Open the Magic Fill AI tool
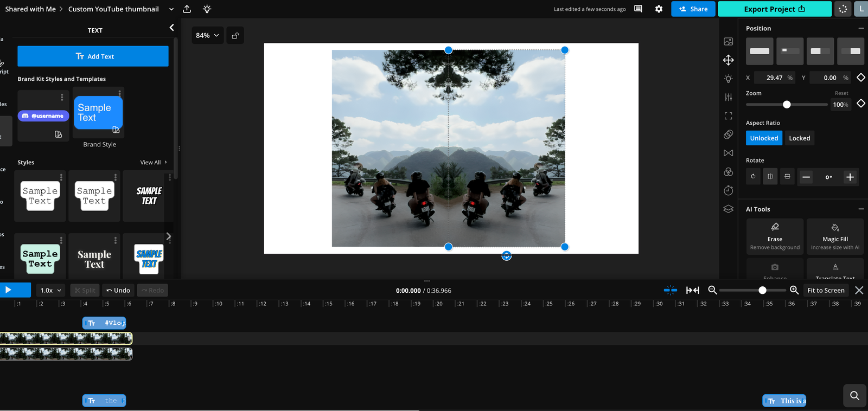This screenshot has width=868, height=411. point(835,236)
